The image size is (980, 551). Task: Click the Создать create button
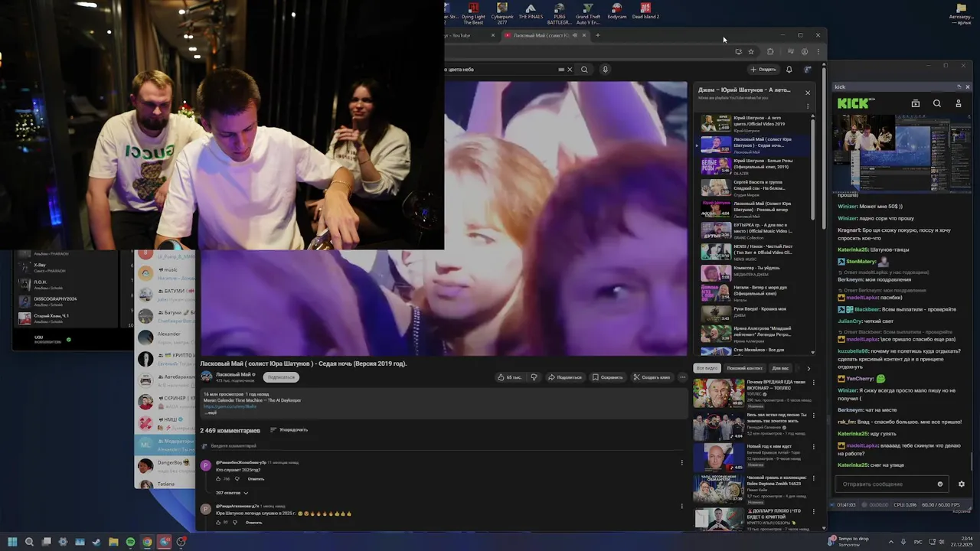tap(763, 70)
